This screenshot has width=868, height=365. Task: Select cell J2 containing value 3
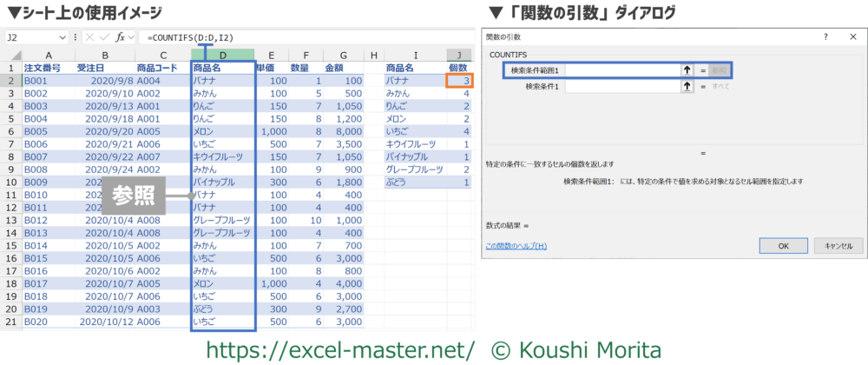click(459, 80)
